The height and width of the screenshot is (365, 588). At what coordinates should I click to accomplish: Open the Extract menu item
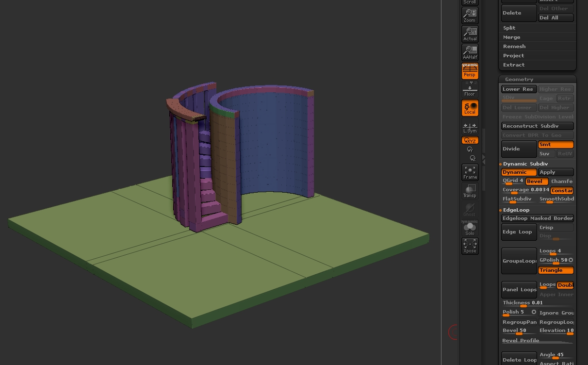tap(514, 65)
